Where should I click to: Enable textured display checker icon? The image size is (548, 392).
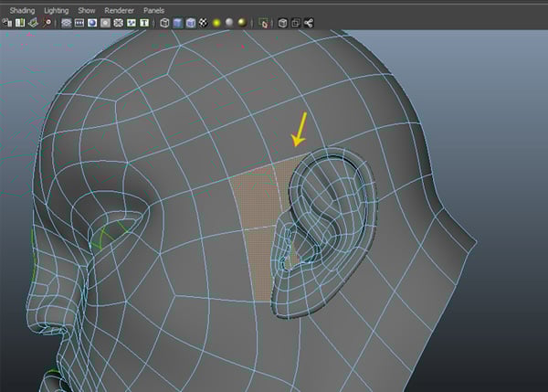204,23
